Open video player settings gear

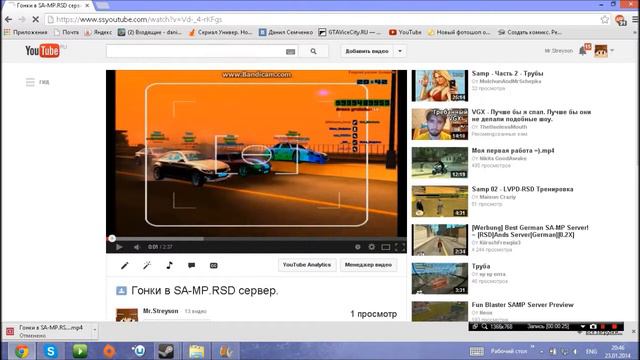tap(371, 247)
